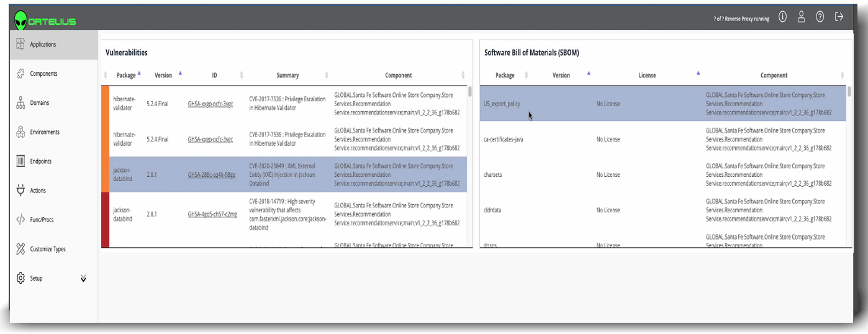Open the GHSA-288c-cq4h-88gg advisory link
The image size is (868, 334).
(212, 175)
